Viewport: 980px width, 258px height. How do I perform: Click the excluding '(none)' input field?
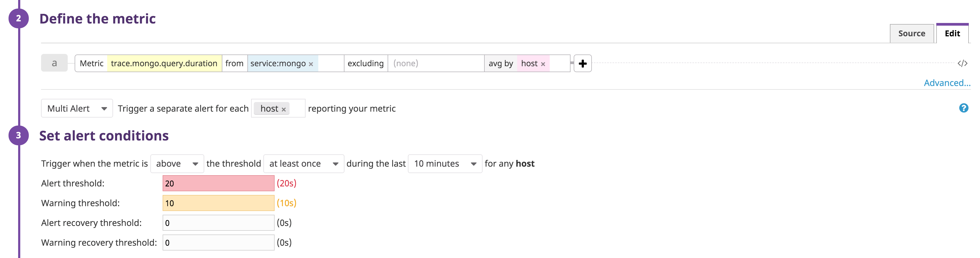tap(436, 63)
